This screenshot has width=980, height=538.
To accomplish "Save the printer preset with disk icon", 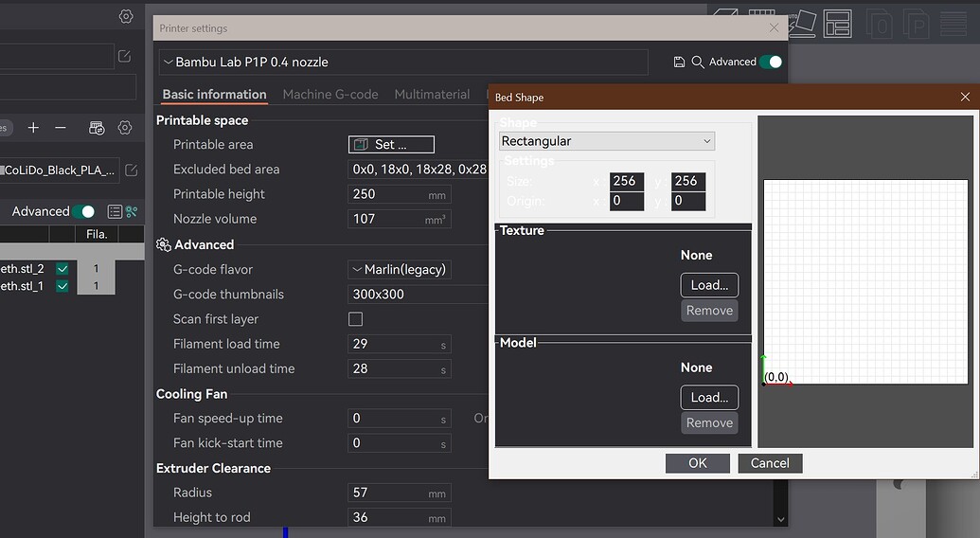I will point(679,62).
